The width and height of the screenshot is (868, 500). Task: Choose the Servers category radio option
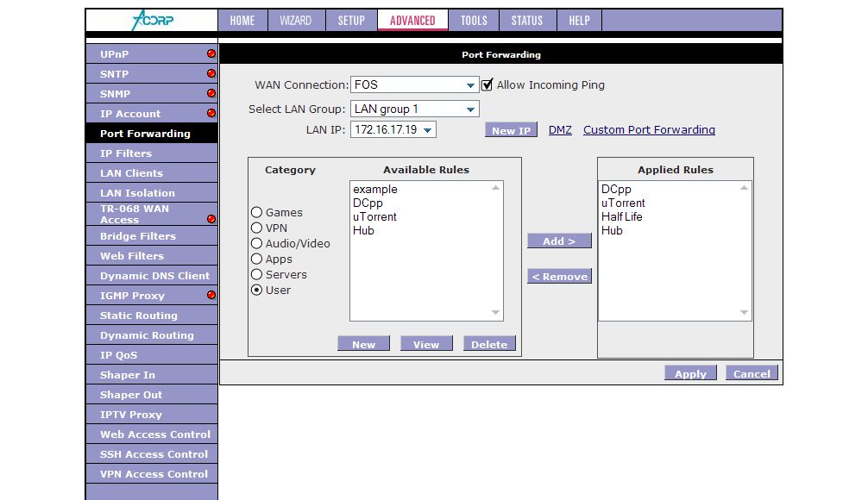coord(256,274)
